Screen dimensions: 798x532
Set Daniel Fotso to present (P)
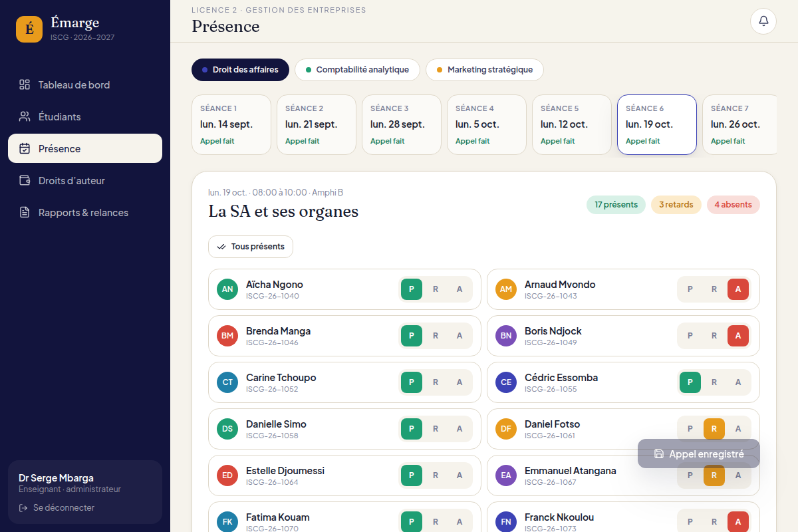tap(690, 429)
